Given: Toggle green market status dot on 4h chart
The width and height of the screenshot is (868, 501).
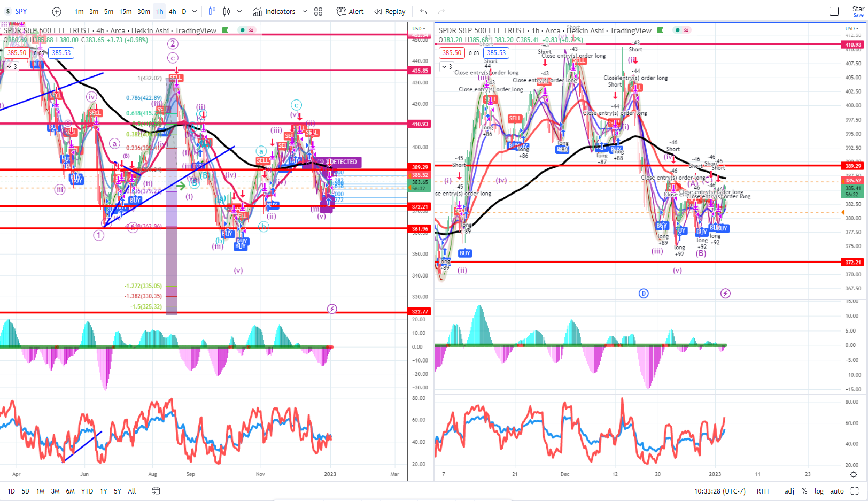Looking at the screenshot, I should click(x=243, y=30).
